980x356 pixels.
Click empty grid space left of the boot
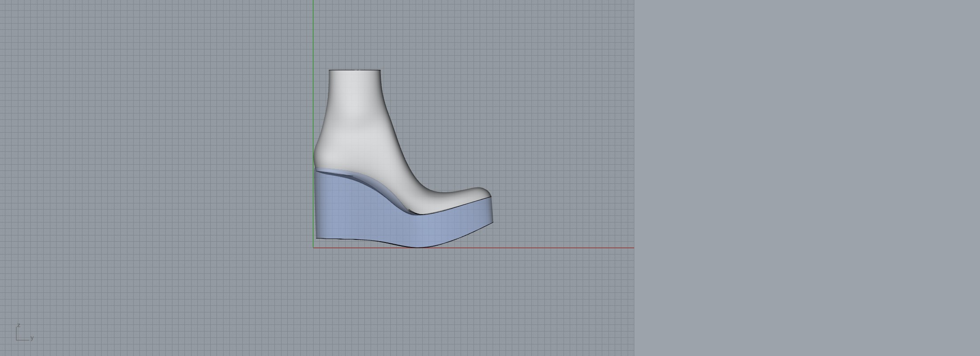click(x=156, y=156)
